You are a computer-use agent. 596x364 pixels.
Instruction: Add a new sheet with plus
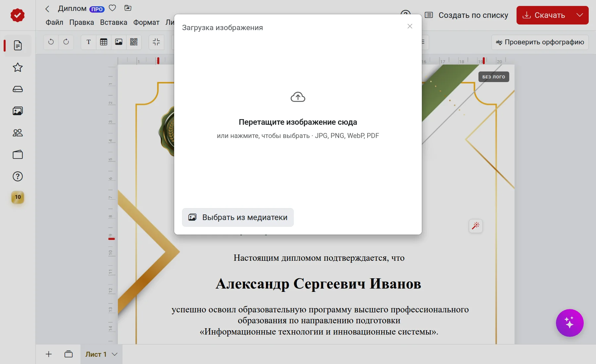coord(49,354)
